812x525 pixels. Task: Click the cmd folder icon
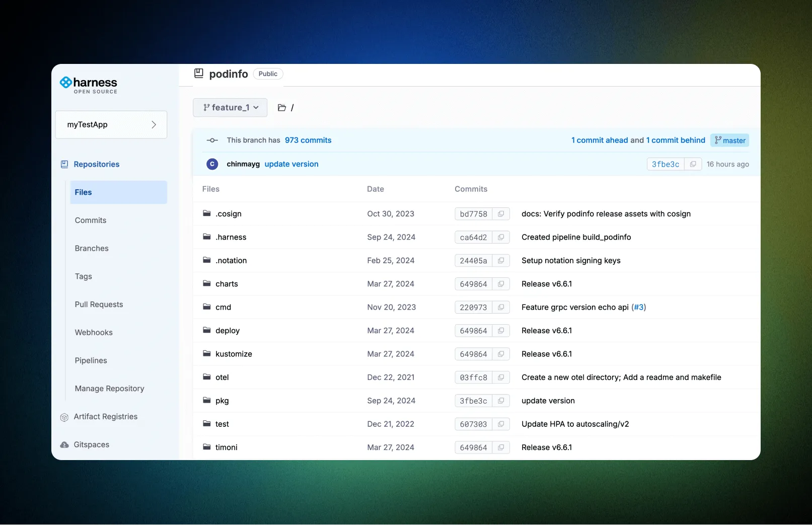coord(206,307)
